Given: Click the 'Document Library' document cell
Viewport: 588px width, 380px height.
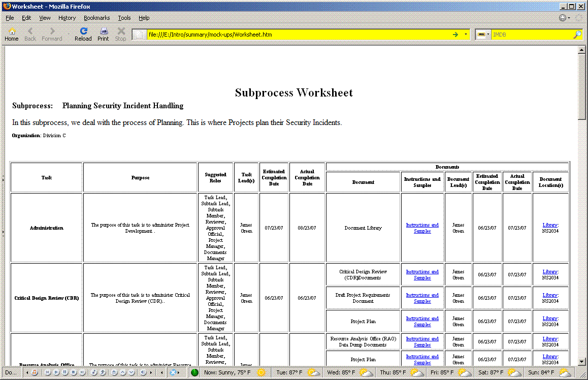Looking at the screenshot, I should point(363,228).
